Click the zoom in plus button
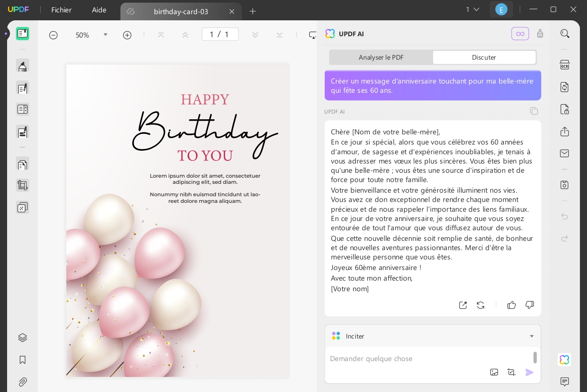 pos(127,35)
